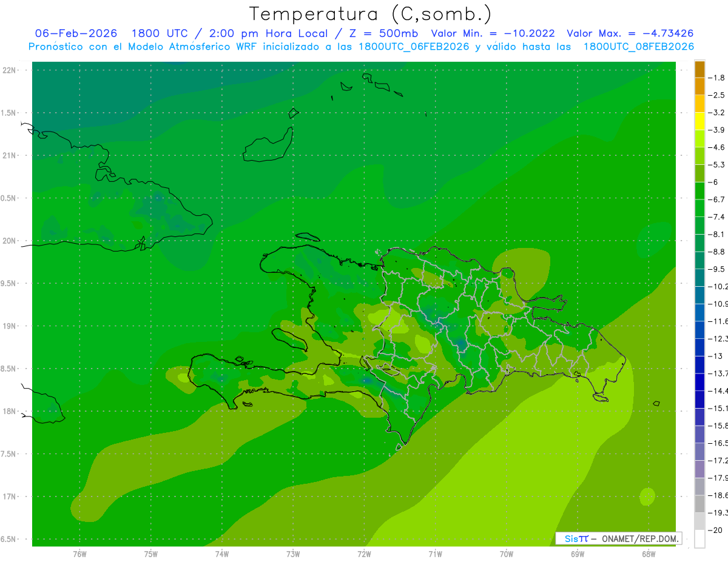Screen dimensions: 728x562
Task: Click the '-11.6' colorbar value
Action: [x=718, y=321]
